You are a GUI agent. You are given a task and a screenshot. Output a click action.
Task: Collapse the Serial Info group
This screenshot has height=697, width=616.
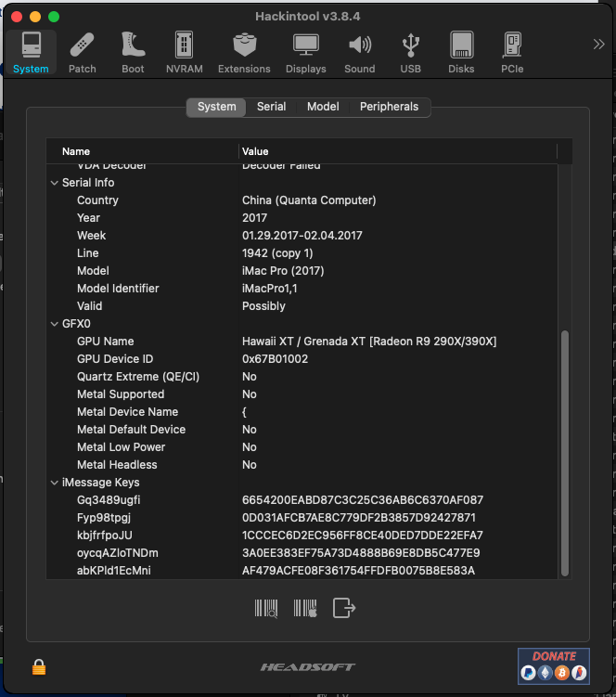pyautogui.click(x=54, y=183)
